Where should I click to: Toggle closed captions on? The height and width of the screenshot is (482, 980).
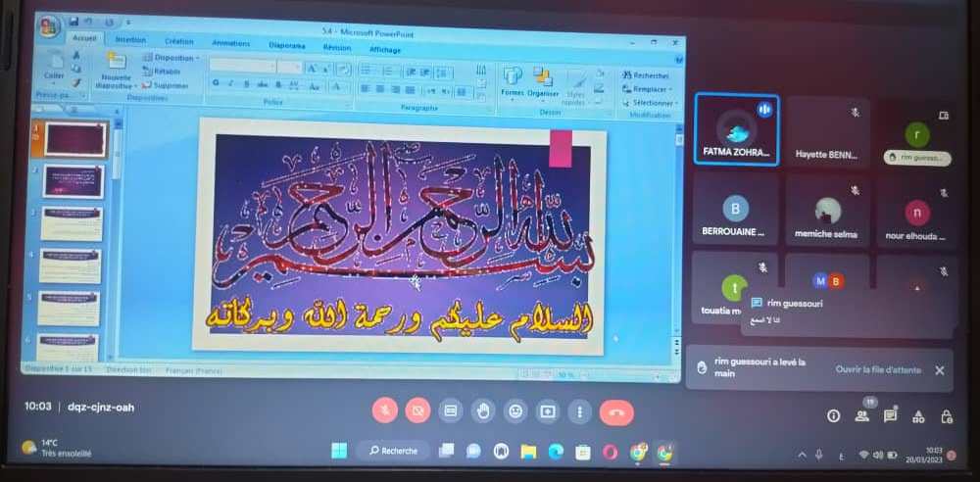[451, 412]
